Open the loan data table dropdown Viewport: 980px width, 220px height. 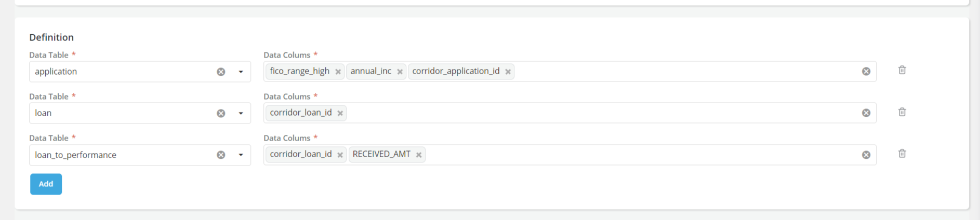pyautogui.click(x=241, y=113)
